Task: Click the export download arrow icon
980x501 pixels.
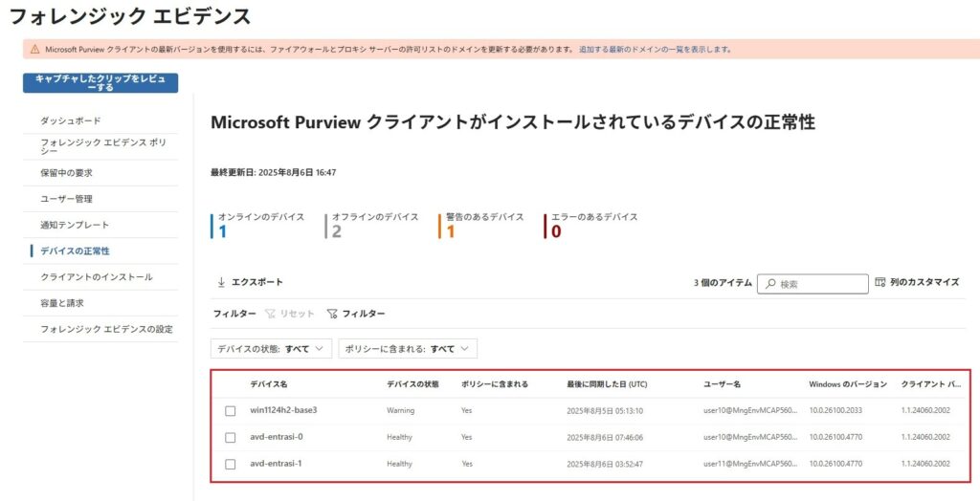Action: pos(221,282)
